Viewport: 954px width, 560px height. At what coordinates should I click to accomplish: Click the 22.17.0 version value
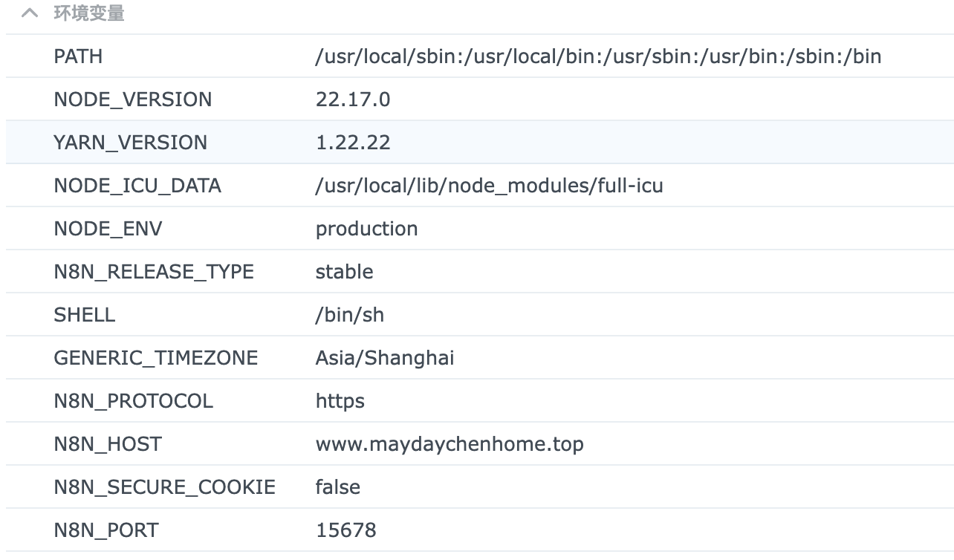(x=352, y=100)
